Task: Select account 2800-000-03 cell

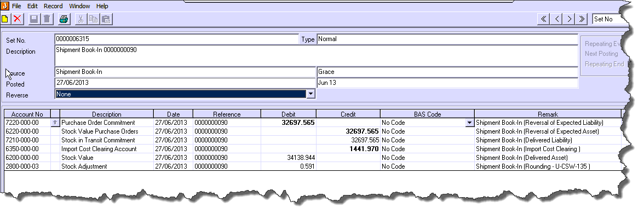Action: [27, 166]
